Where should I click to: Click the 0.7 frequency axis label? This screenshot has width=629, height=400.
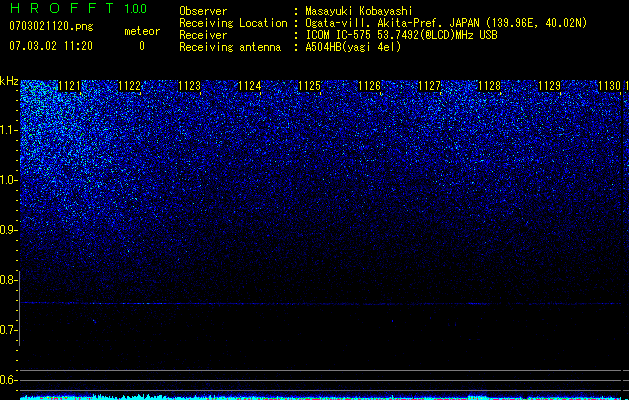point(8,330)
